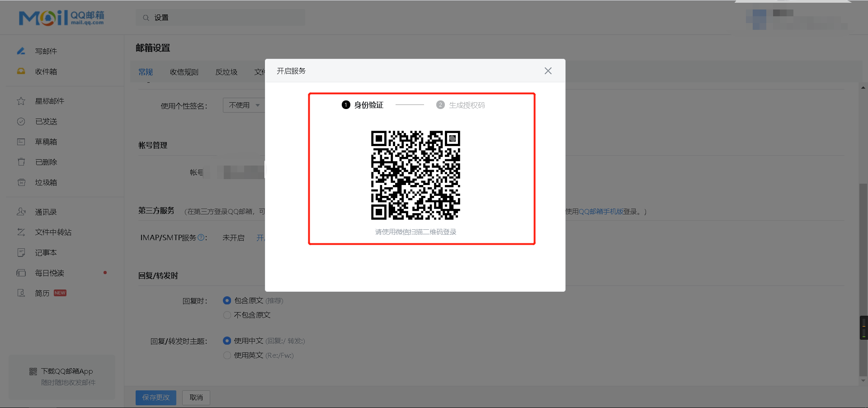Click the 第三方服务 section heading

(x=156, y=210)
